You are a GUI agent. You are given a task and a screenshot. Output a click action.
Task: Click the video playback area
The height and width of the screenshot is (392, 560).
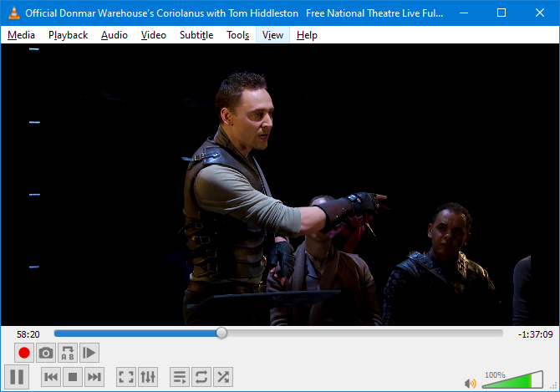280,184
